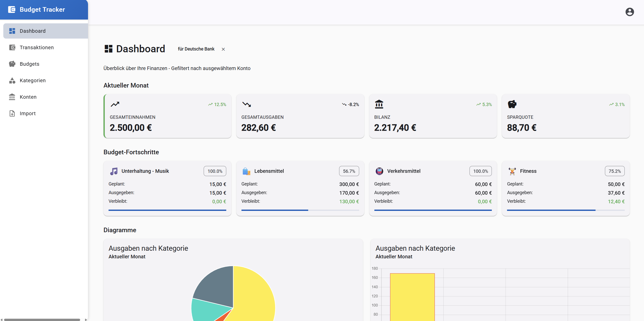
Task: Navigate to Kategorien in sidebar
Action: [x=46, y=80]
